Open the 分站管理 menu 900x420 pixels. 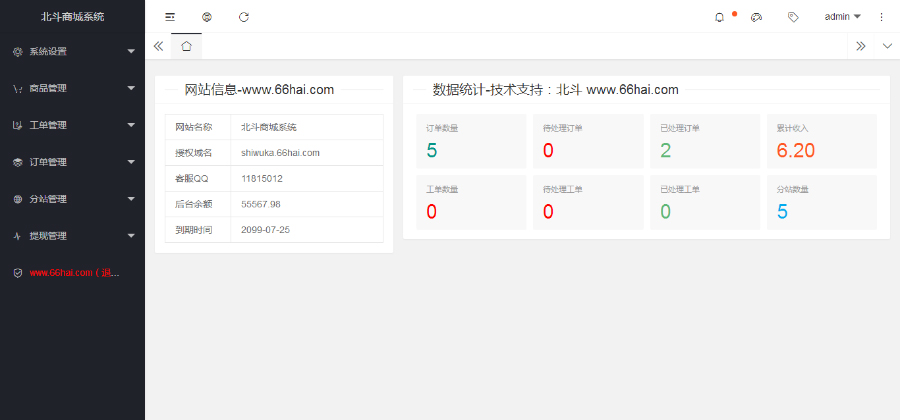[x=72, y=199]
